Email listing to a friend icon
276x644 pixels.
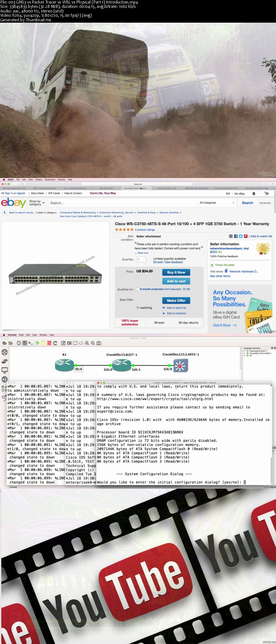click(x=231, y=236)
